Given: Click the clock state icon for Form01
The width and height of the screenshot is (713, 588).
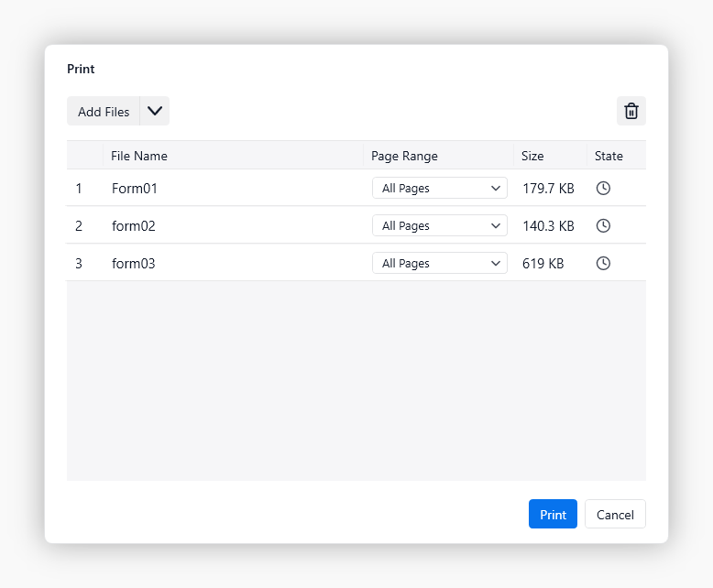Looking at the screenshot, I should [603, 188].
